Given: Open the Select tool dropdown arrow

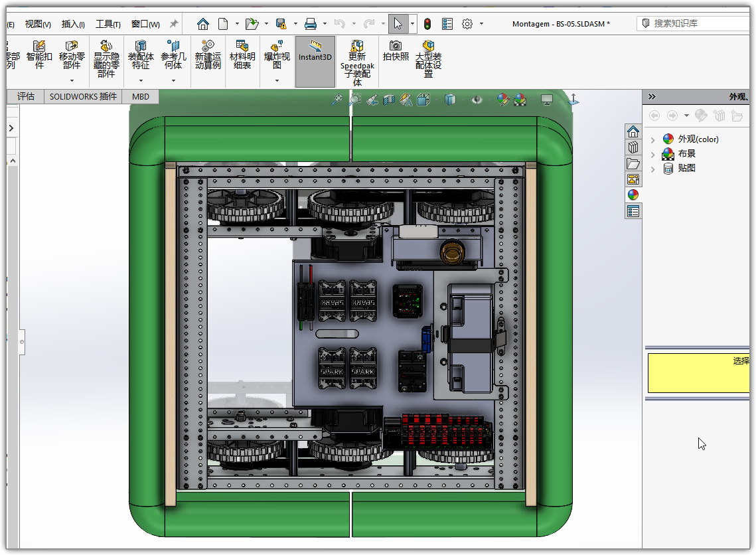Looking at the screenshot, I should click(x=412, y=24).
